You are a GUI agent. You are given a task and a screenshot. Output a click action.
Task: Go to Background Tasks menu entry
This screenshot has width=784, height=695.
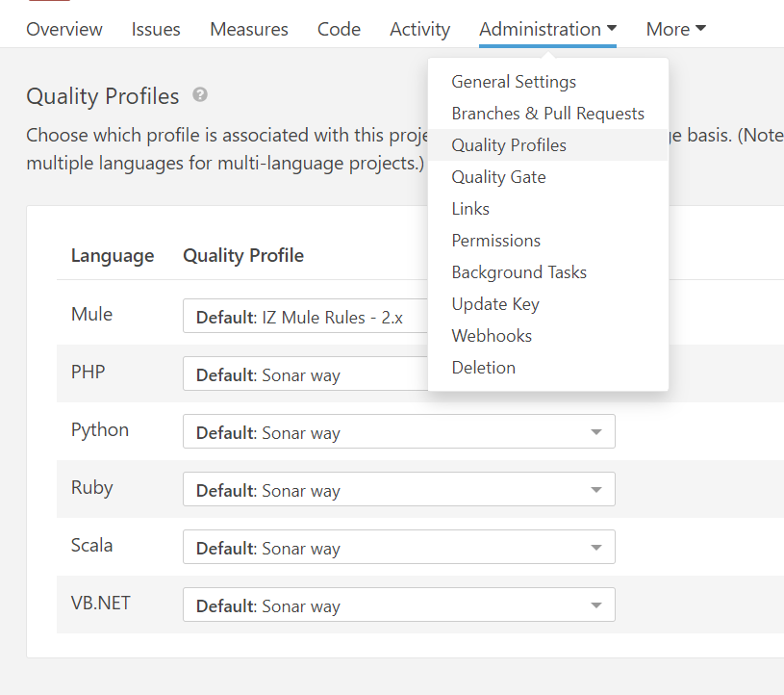548,272
